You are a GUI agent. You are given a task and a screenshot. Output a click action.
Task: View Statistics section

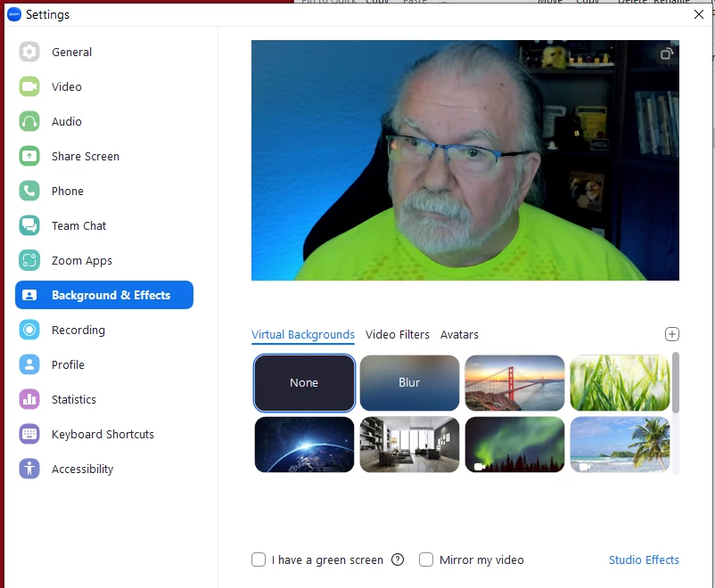[x=104, y=399]
